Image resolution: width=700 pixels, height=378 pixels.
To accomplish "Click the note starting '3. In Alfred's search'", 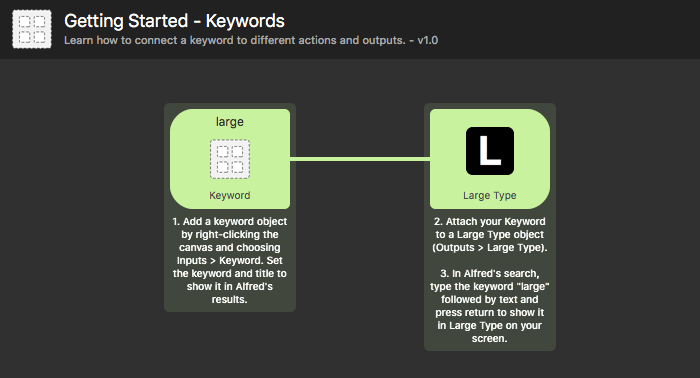I will (490, 306).
